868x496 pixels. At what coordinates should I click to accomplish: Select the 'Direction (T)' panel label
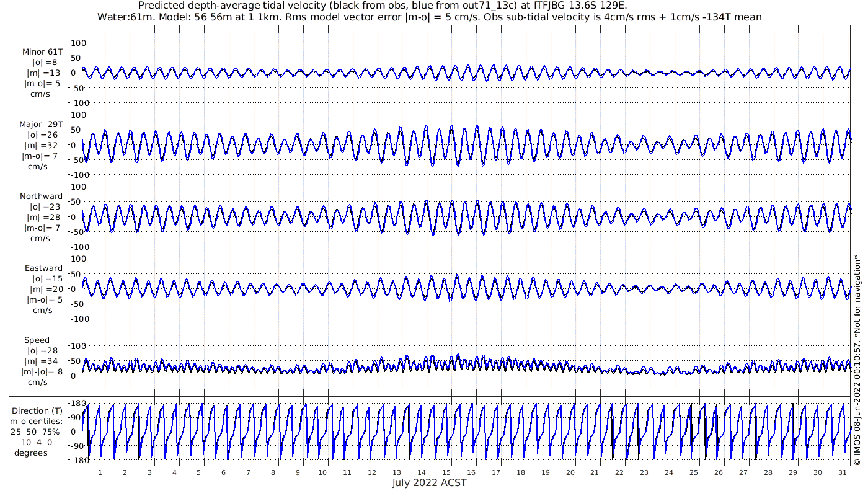37,411
